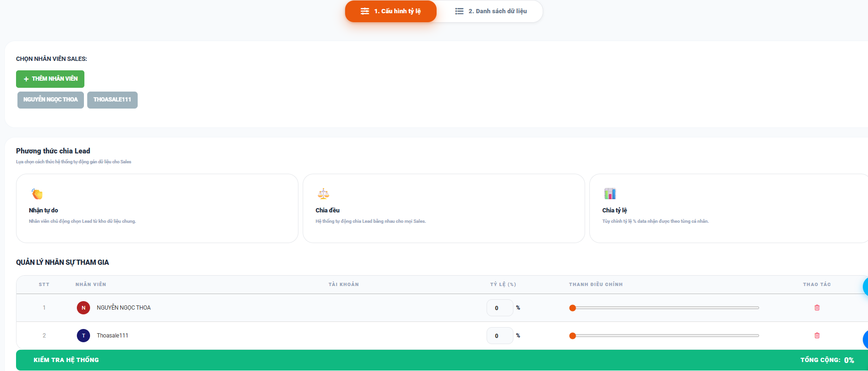
Task: Open the '2. Danh sách dữ liệu' tab
Action: tap(491, 11)
